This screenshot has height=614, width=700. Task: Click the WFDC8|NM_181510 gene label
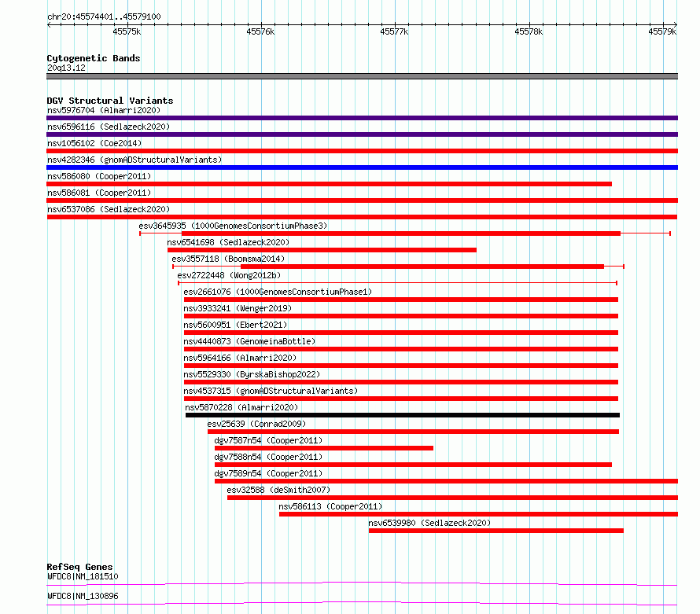tap(83, 576)
